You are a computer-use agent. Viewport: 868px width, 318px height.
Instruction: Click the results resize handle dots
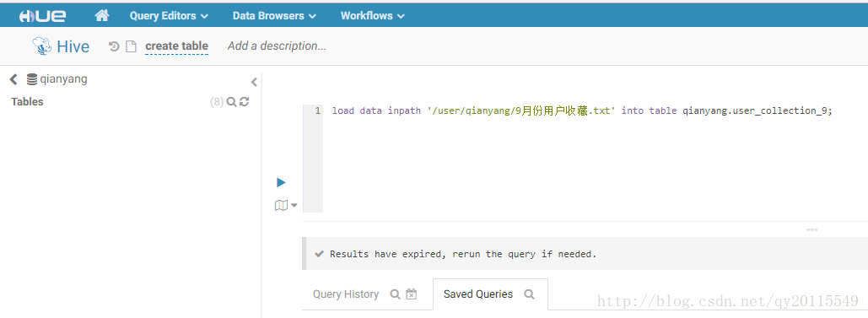(812, 229)
